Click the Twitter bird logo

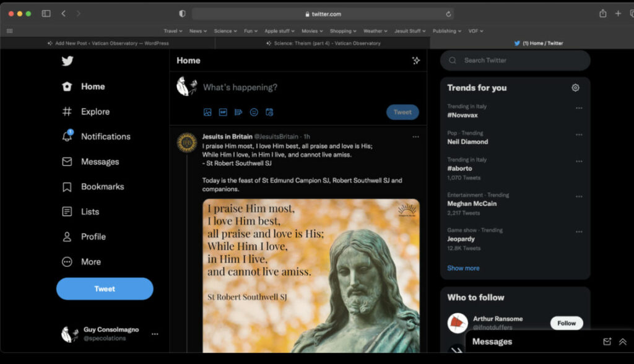(67, 61)
